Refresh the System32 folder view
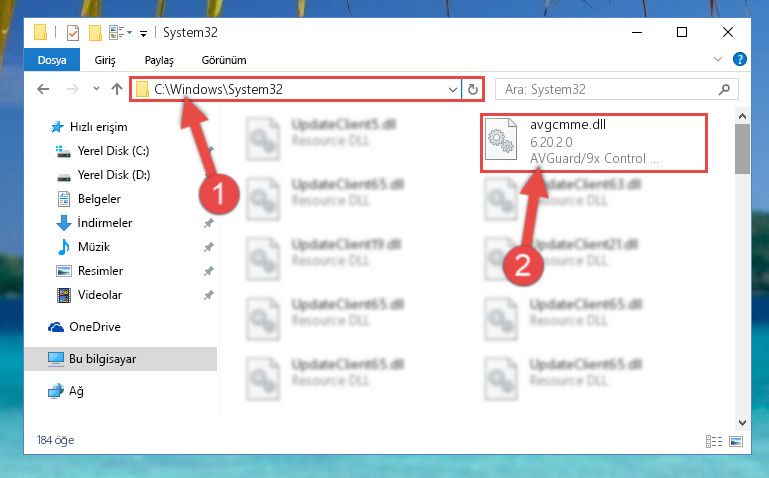The width and height of the screenshot is (769, 478). pos(473,89)
